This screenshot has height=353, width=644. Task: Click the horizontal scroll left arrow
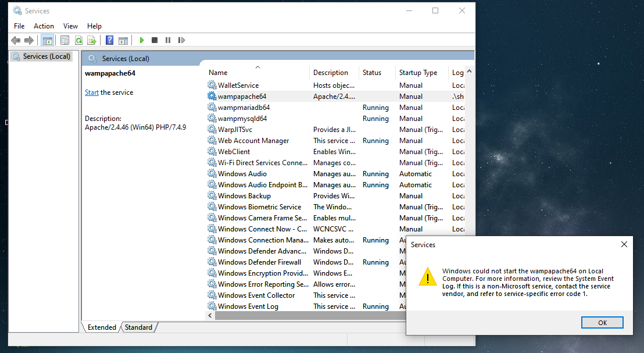[x=210, y=316]
